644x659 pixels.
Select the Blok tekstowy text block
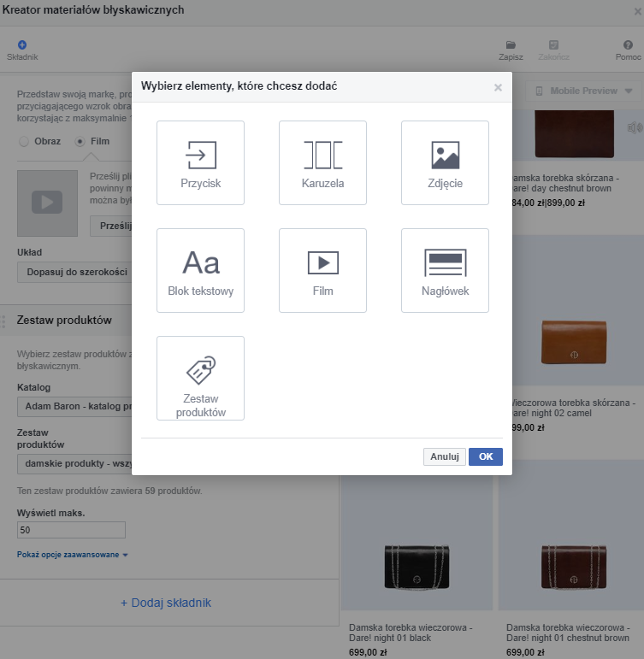click(200, 270)
